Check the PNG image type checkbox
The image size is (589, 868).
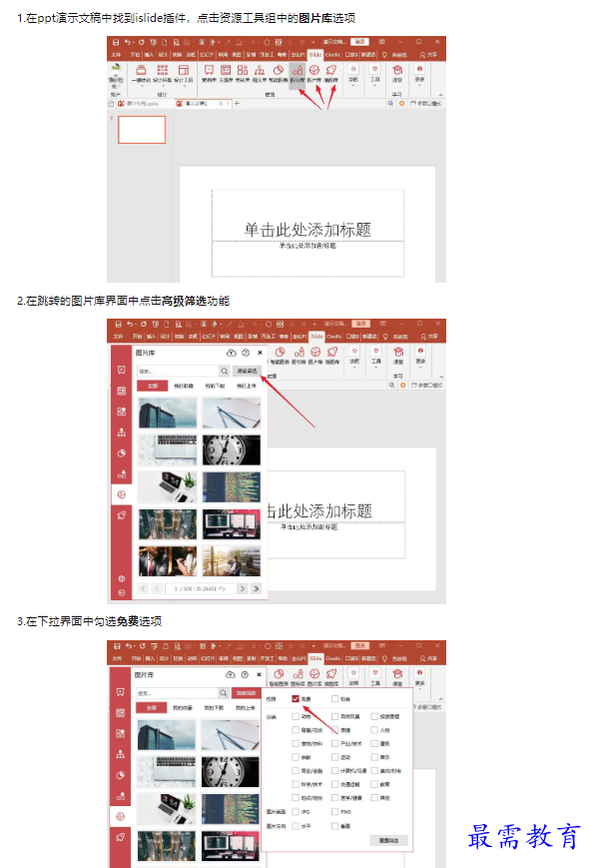coord(334,811)
